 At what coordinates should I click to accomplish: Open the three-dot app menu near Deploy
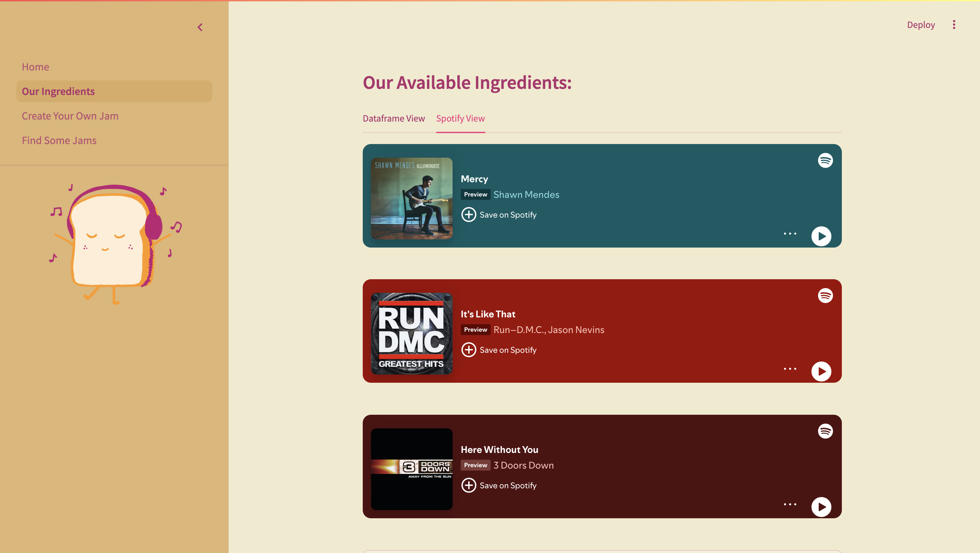pos(954,25)
